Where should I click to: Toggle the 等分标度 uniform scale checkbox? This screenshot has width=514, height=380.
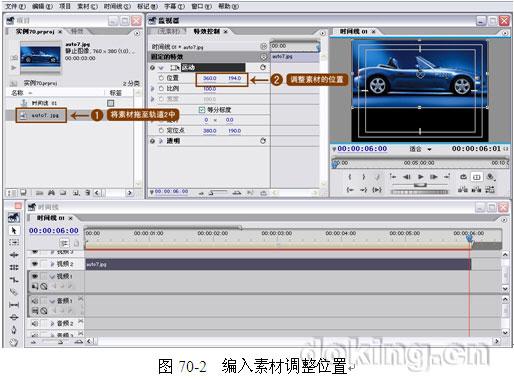point(202,110)
